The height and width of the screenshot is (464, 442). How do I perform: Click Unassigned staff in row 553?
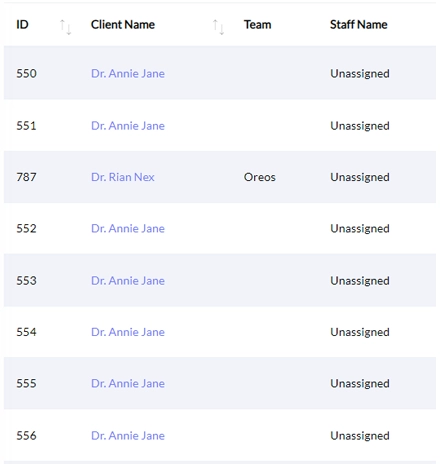(360, 281)
